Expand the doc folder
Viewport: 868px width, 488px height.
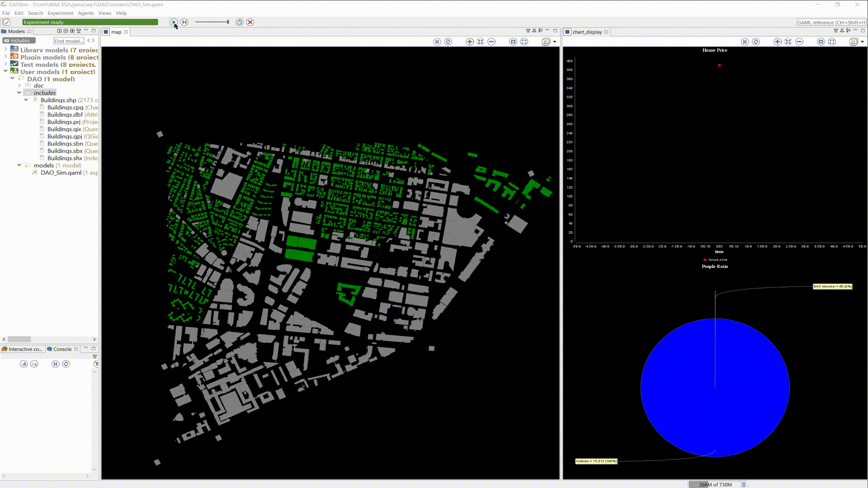tap(19, 85)
